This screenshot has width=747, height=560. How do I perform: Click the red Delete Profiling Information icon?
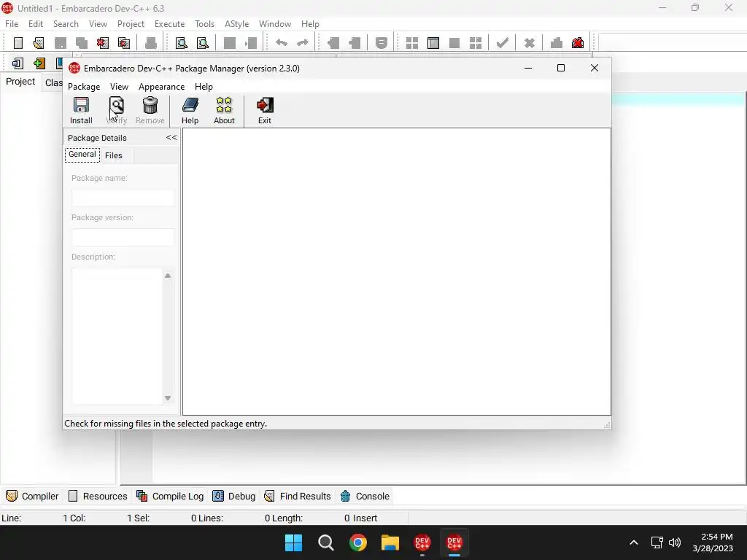click(578, 43)
